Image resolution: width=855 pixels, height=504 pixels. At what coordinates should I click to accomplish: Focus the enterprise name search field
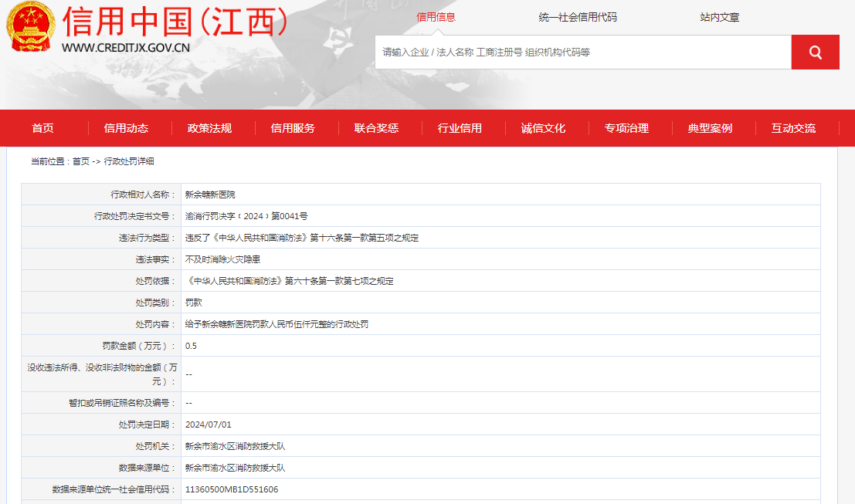pyautogui.click(x=583, y=52)
